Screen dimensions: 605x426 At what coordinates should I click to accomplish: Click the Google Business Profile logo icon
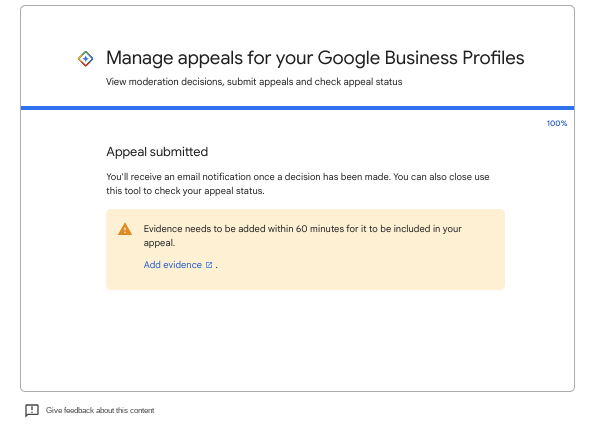[86, 59]
